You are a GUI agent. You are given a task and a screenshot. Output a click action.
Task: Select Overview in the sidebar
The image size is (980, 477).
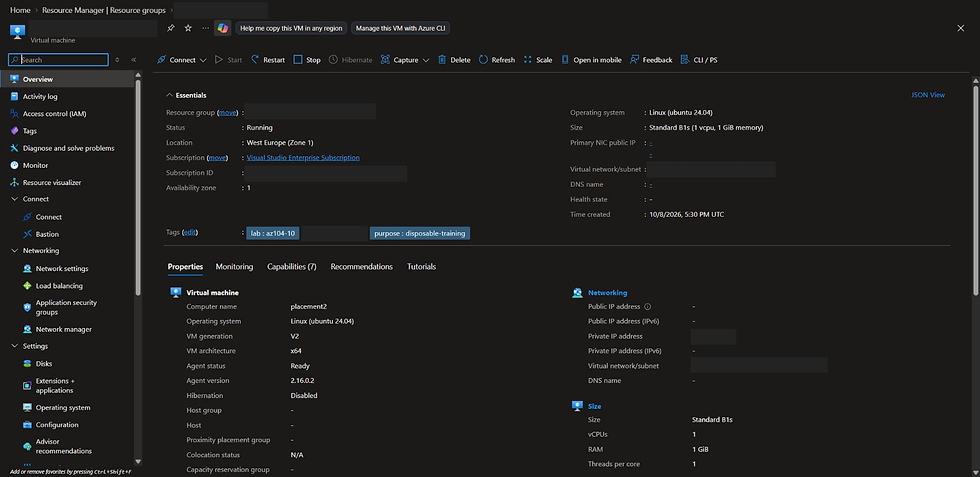point(68,79)
